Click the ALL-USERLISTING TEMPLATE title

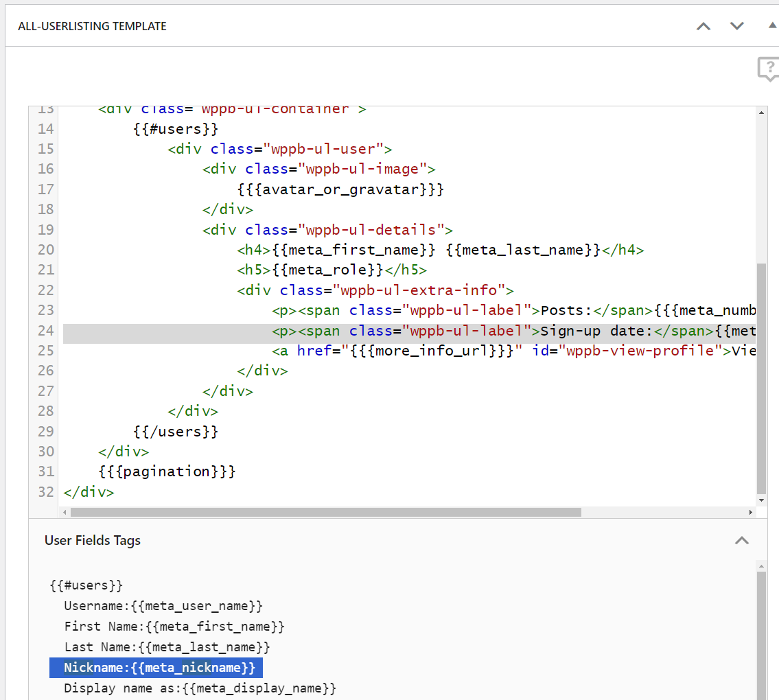point(93,26)
